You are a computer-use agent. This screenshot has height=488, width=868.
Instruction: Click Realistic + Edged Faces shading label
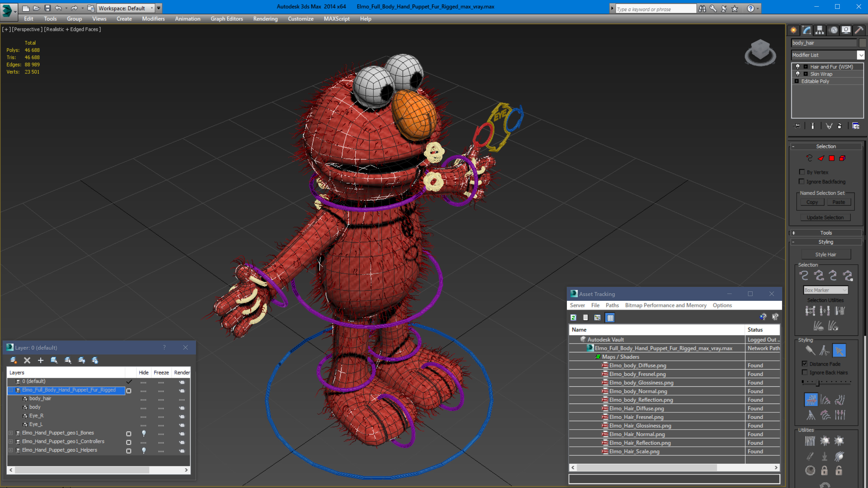click(72, 29)
